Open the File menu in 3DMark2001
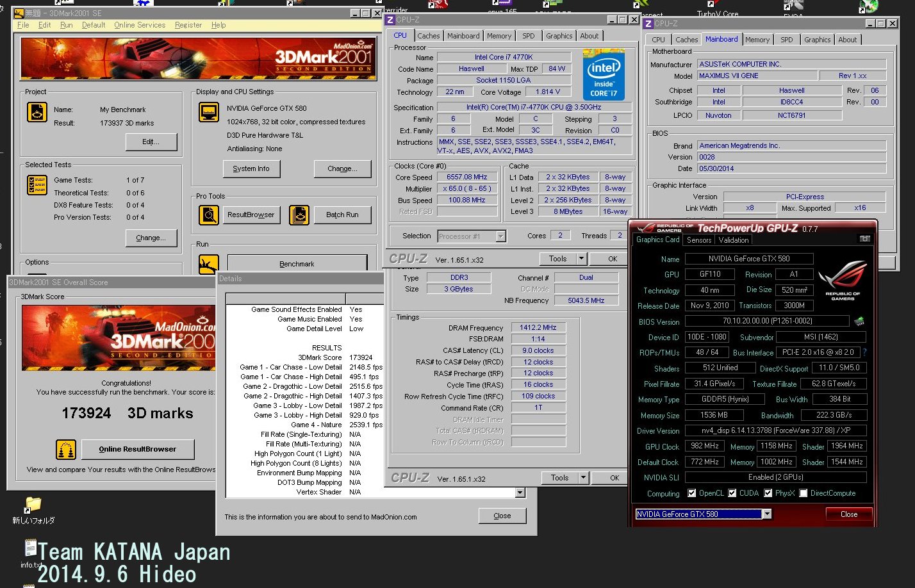The image size is (915, 588). click(x=23, y=25)
